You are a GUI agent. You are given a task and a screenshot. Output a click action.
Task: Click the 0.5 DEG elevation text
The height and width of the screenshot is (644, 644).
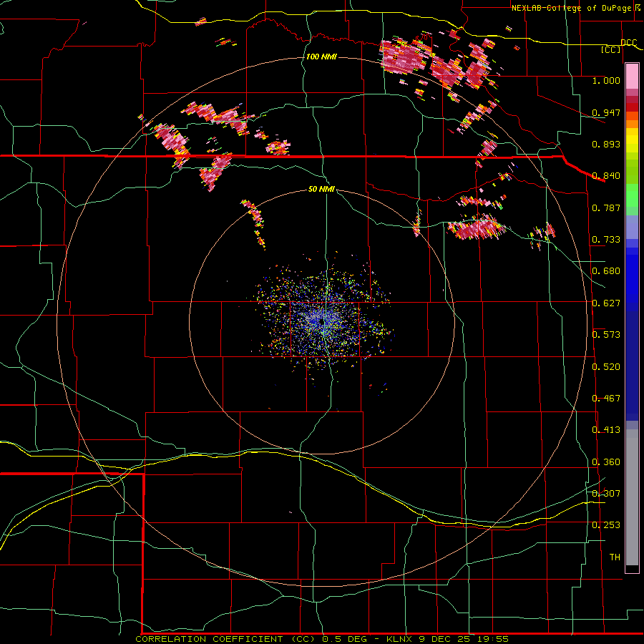click(x=345, y=639)
